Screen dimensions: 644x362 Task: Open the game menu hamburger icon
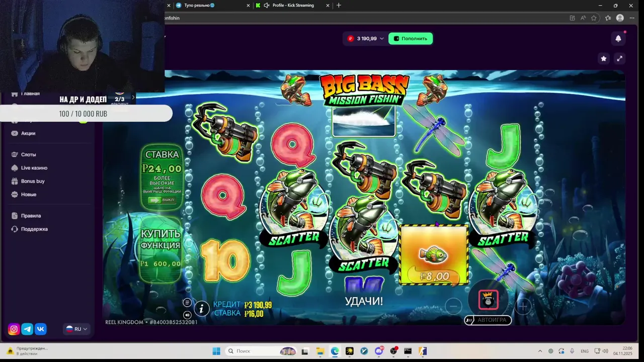pyautogui.click(x=187, y=303)
